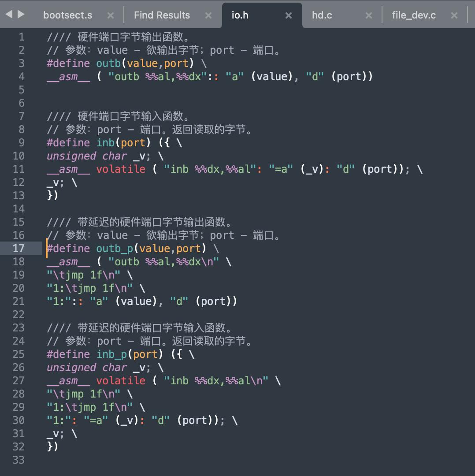The width and height of the screenshot is (475, 476).
Task: Close the bootsect.s tab
Action: click(111, 15)
